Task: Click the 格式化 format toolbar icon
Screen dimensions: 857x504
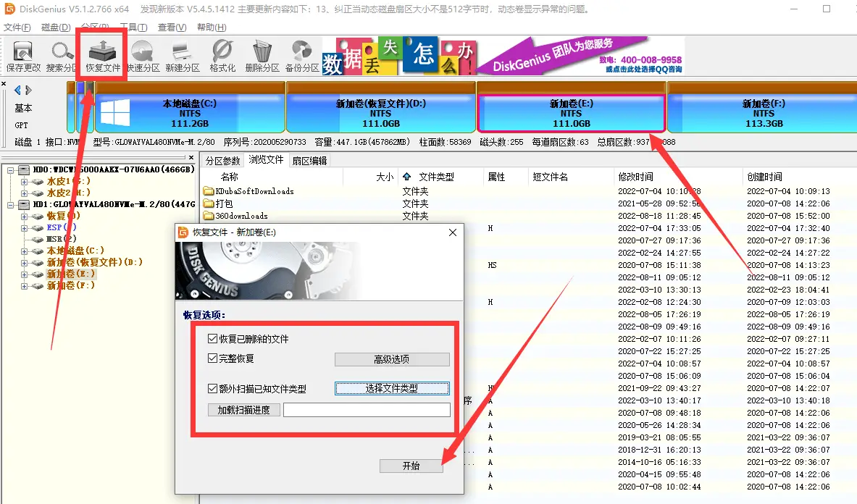Action: click(x=222, y=51)
